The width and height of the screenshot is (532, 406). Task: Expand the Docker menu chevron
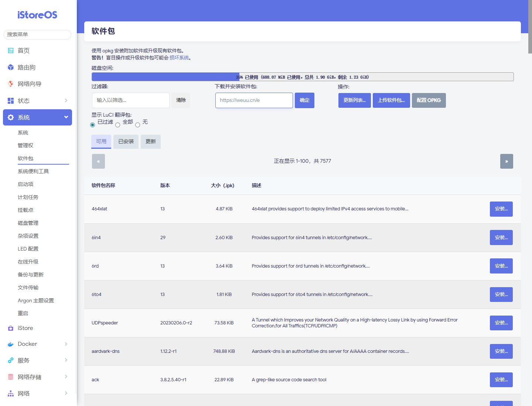(x=66, y=344)
